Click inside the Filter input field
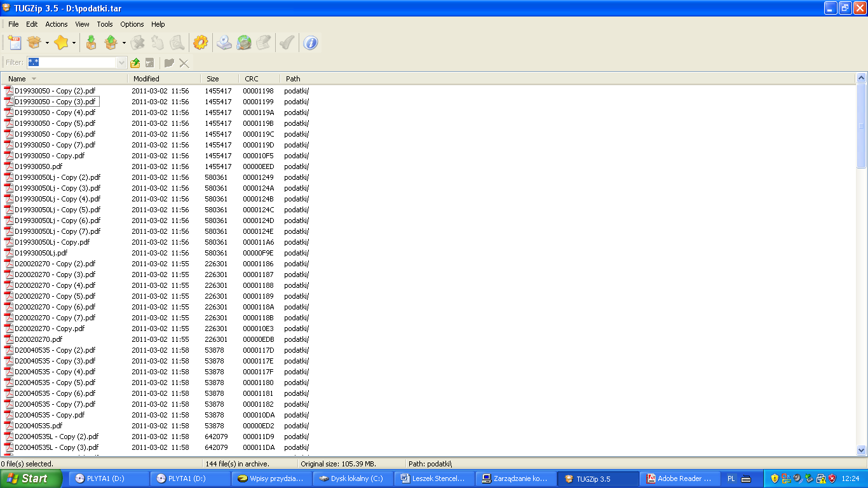The width and height of the screenshot is (868, 488). [72, 62]
